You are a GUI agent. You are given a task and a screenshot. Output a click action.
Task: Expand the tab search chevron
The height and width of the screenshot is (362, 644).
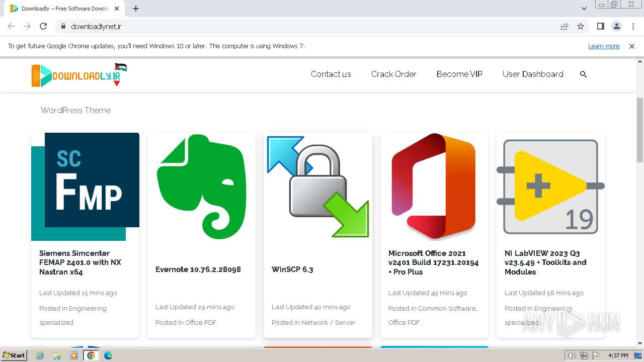[584, 9]
